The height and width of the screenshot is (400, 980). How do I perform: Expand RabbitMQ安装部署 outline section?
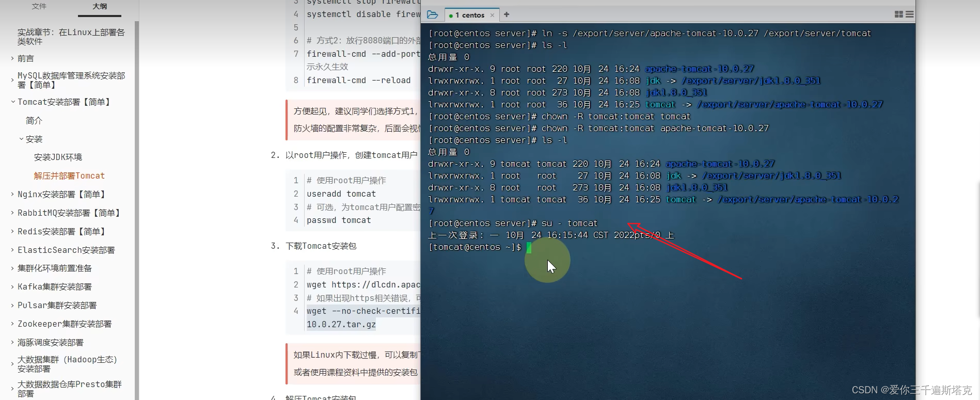(12, 213)
